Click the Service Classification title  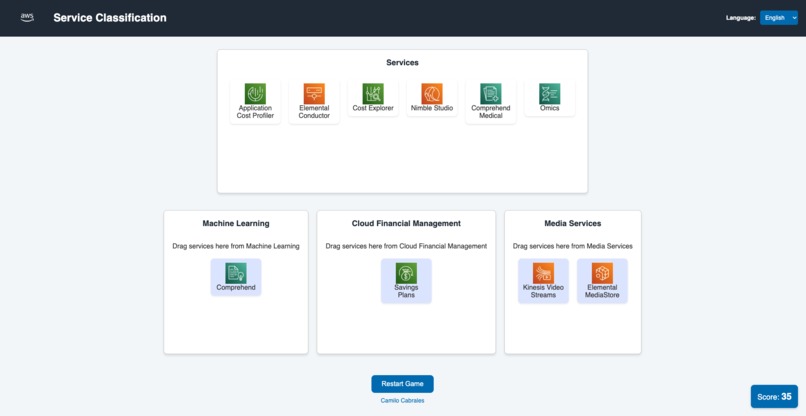[x=110, y=18]
